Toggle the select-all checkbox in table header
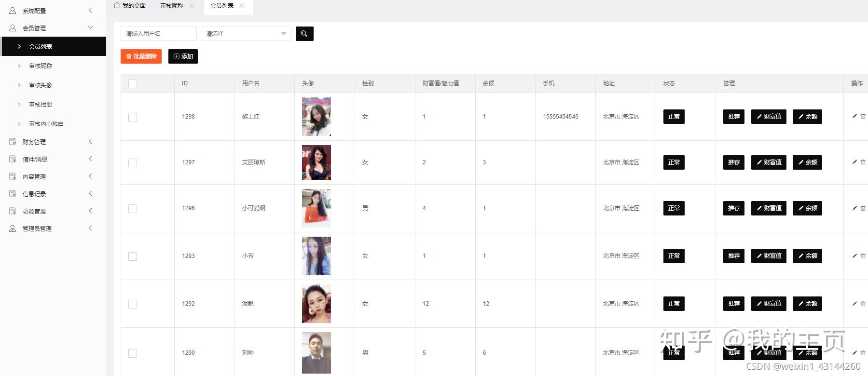The height and width of the screenshot is (376, 868). [x=133, y=84]
